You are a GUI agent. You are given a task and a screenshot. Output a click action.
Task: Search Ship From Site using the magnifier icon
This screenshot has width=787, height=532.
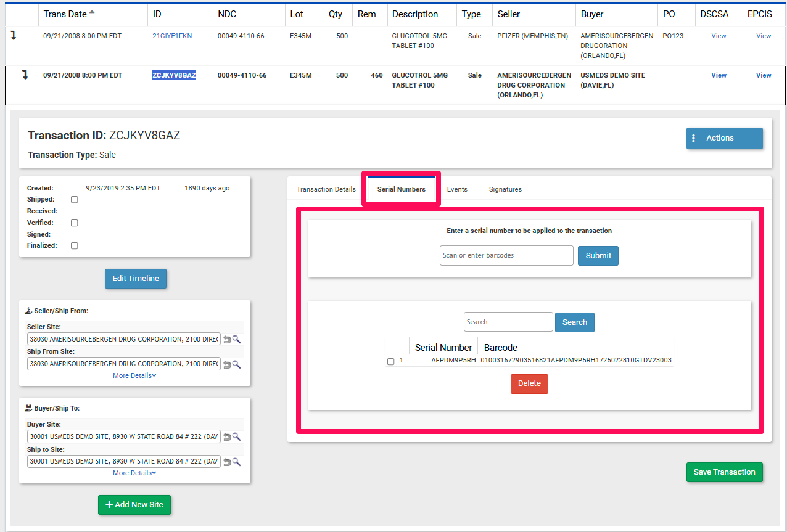click(236, 364)
